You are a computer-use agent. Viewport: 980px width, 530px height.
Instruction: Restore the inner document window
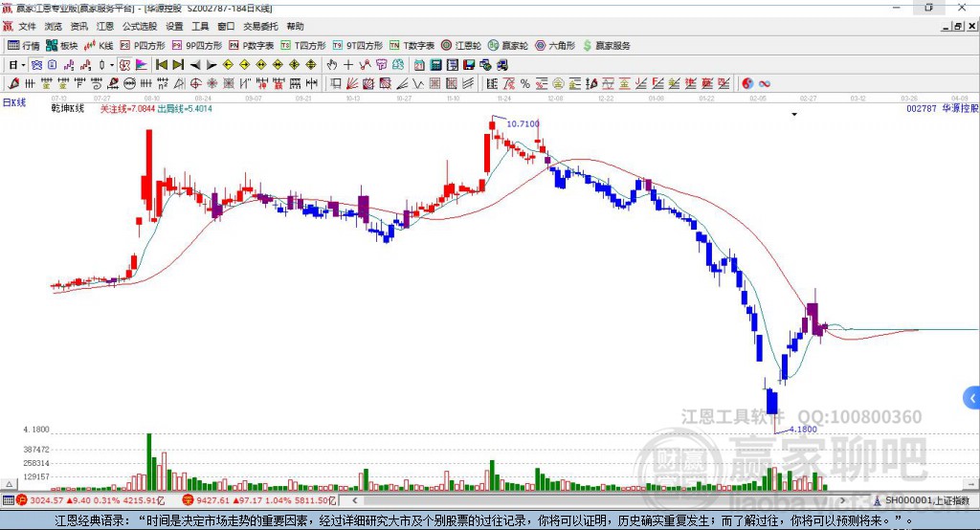[958, 26]
